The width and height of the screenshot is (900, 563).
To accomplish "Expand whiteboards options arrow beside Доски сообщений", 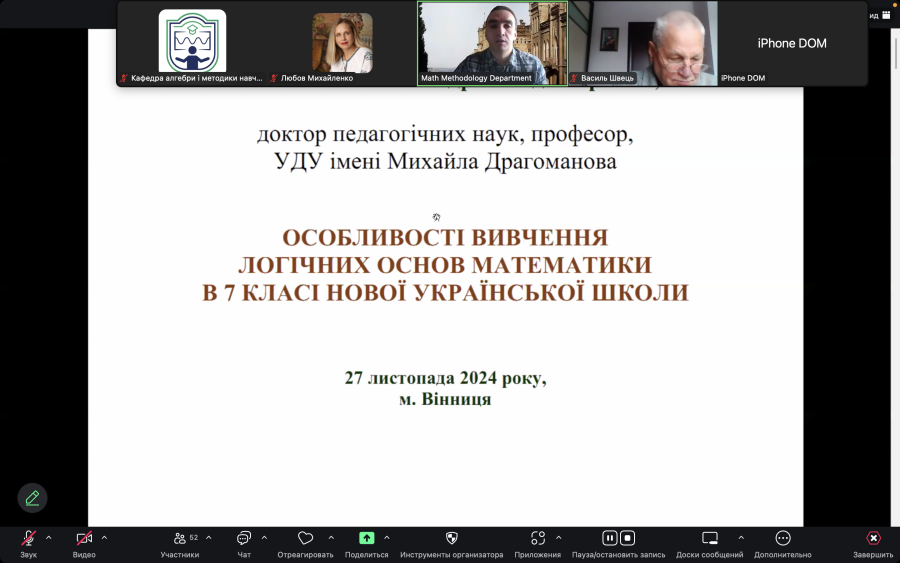I will click(741, 538).
